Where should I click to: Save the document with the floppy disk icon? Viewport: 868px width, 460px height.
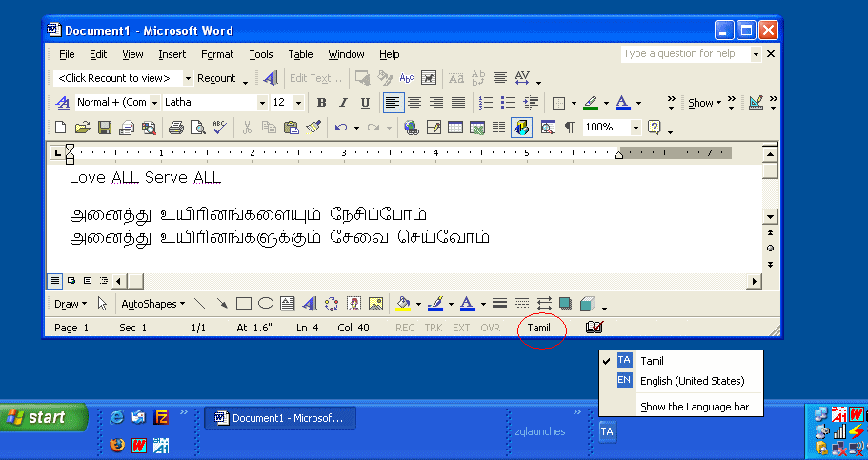click(105, 128)
